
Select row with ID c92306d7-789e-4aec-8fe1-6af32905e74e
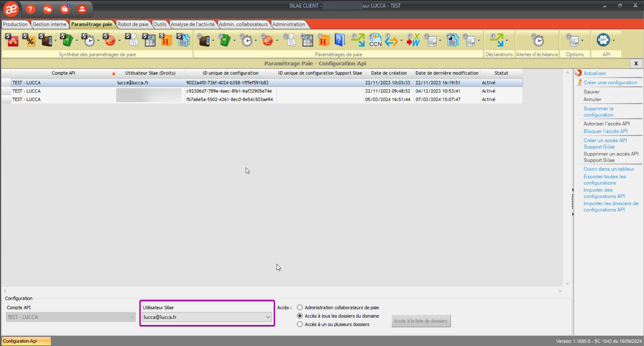(262, 91)
